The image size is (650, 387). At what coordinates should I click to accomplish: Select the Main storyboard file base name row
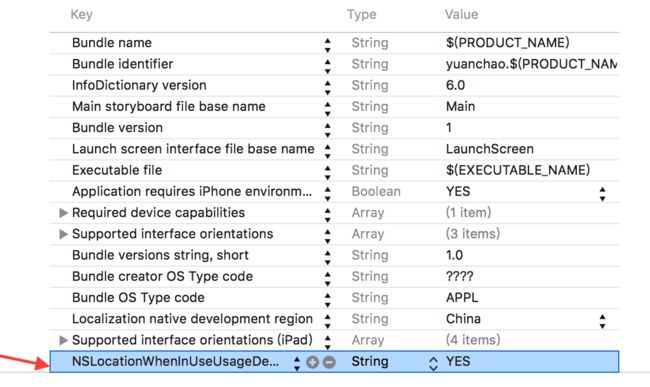tap(334, 106)
